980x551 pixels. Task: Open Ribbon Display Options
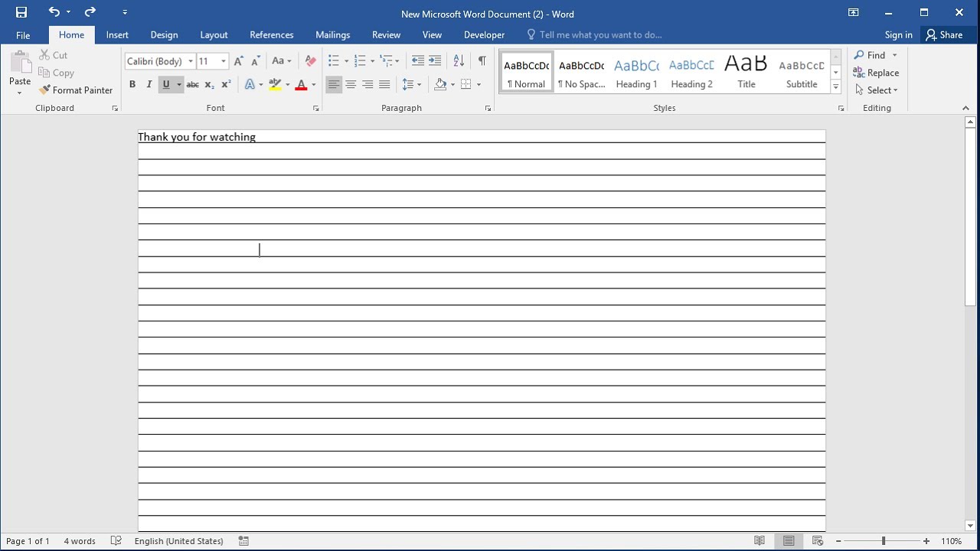point(854,12)
